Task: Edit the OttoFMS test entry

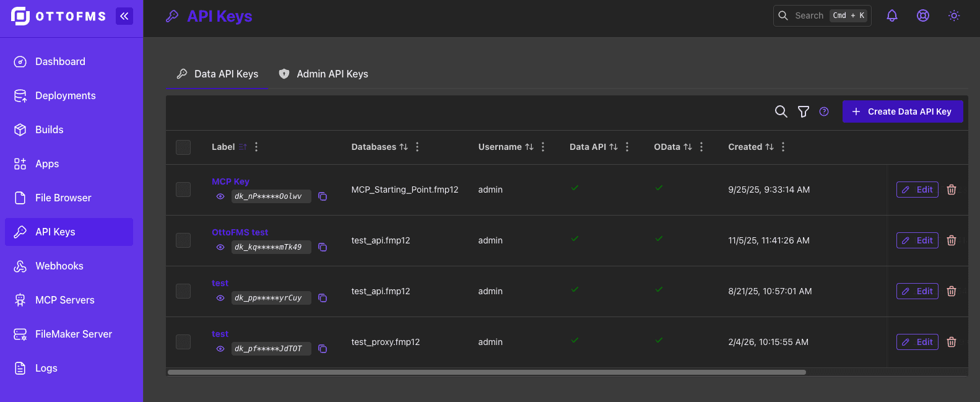Action: pos(917,240)
